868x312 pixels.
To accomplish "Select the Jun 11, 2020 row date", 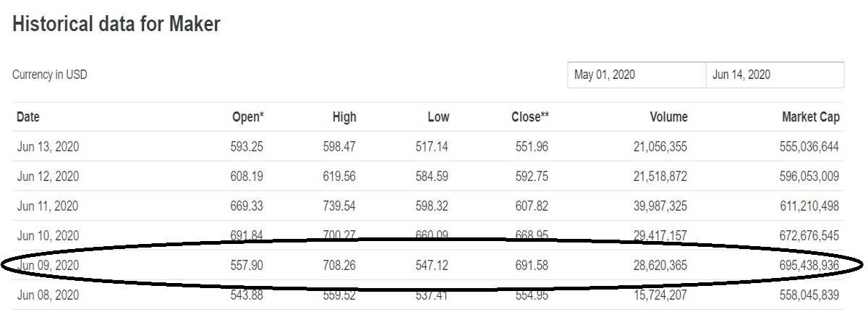I will tap(48, 206).
